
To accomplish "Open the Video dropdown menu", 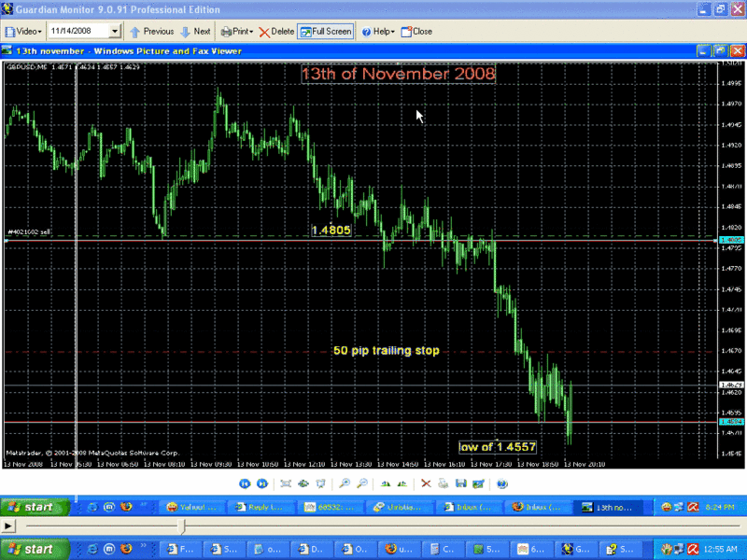I will coord(23,31).
